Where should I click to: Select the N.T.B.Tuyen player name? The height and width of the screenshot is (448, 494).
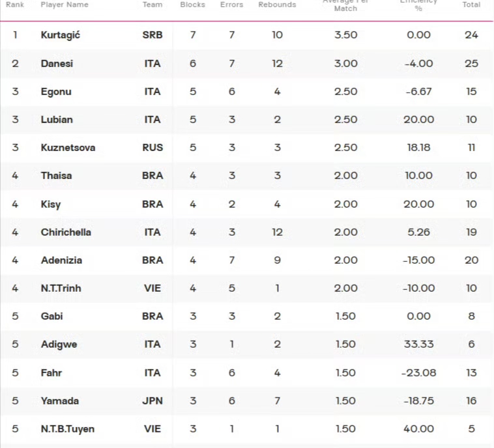pos(68,429)
